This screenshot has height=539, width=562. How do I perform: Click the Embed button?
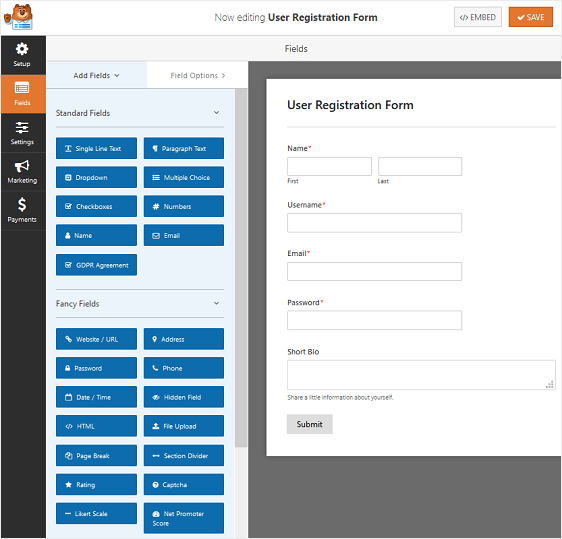(x=478, y=17)
